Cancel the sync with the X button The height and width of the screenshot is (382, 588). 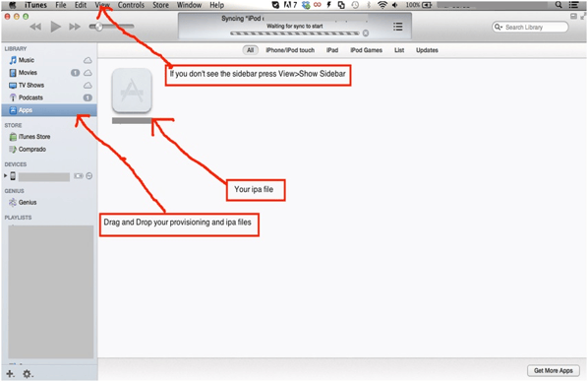pos(366,33)
